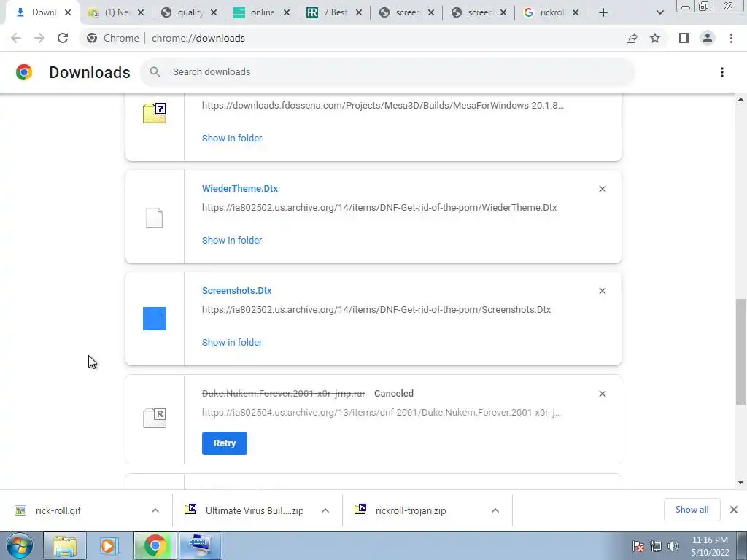Image resolution: width=747 pixels, height=560 pixels.
Task: Open the side panel icon
Action: 684,38
